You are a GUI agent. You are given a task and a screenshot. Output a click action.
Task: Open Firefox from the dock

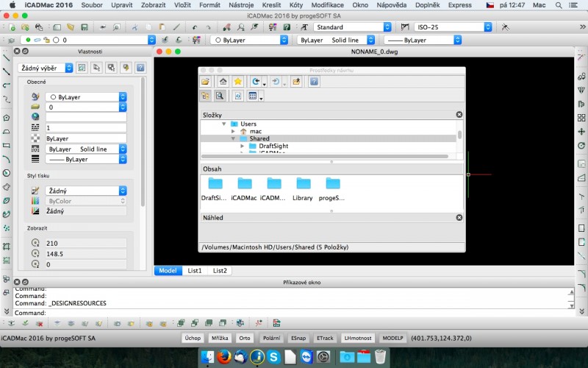pyautogui.click(x=224, y=357)
